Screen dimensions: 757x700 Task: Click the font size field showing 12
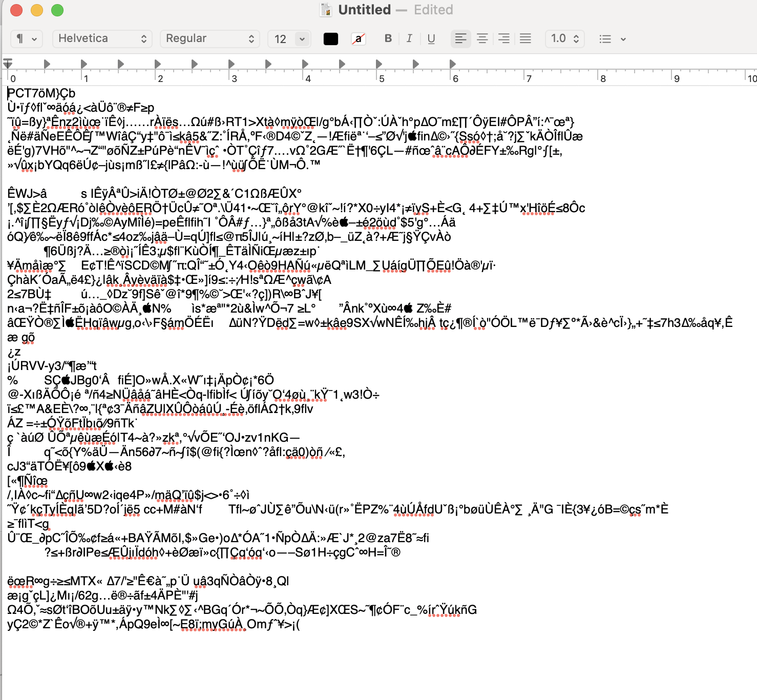coord(281,39)
